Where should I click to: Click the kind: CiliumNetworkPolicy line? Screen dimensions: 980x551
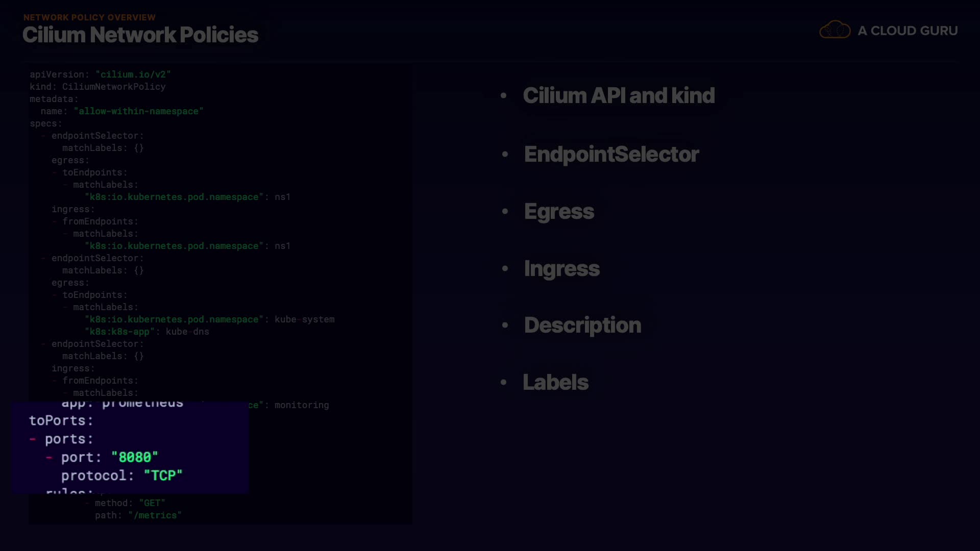97,87
